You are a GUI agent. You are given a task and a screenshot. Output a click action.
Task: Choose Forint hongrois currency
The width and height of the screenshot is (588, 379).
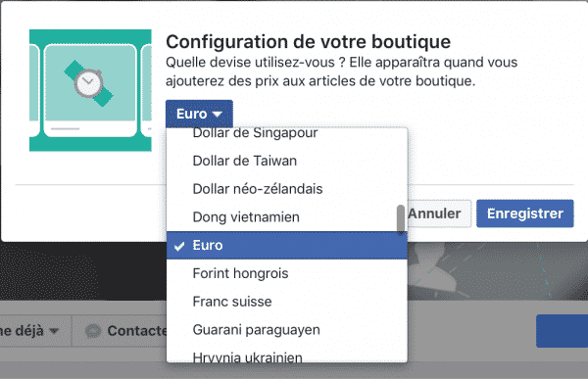pyautogui.click(x=287, y=273)
